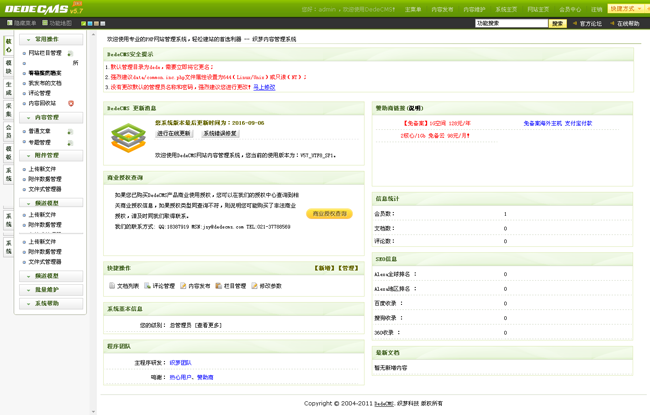This screenshot has height=415, width=650.
Task: Click the sidebar scrollbar up arrow
Action: [93, 35]
